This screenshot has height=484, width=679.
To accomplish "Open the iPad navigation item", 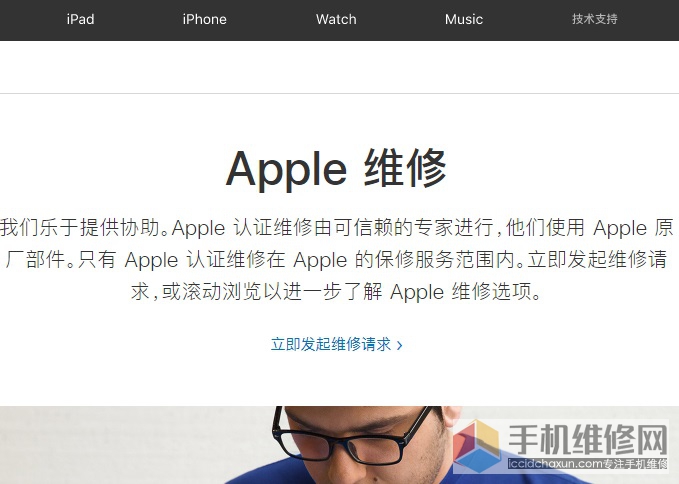I will (81, 19).
